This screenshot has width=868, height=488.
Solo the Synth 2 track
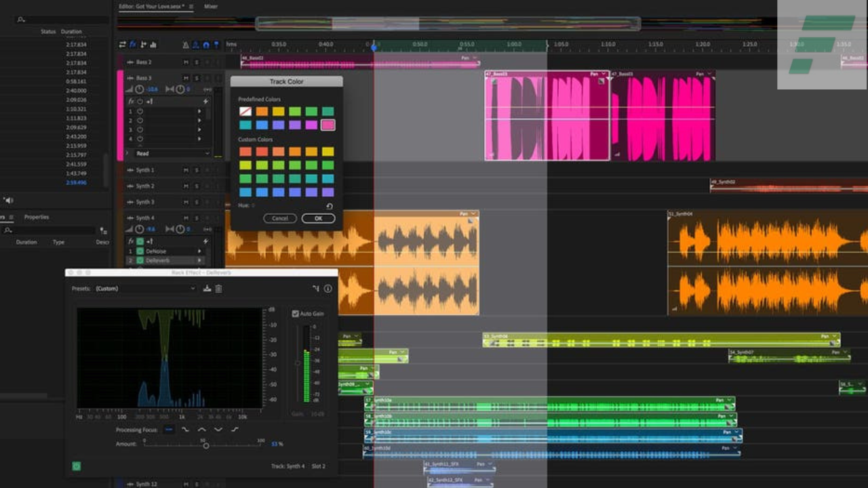[x=197, y=186]
